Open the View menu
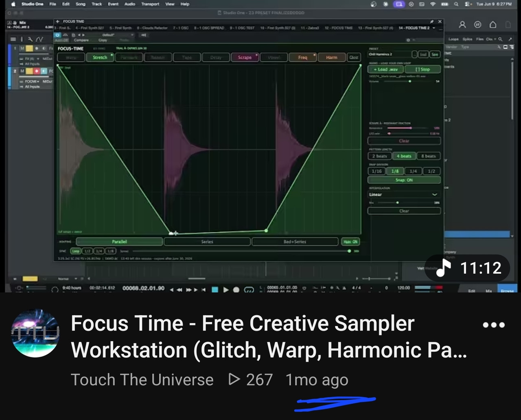521x420 pixels. click(170, 4)
